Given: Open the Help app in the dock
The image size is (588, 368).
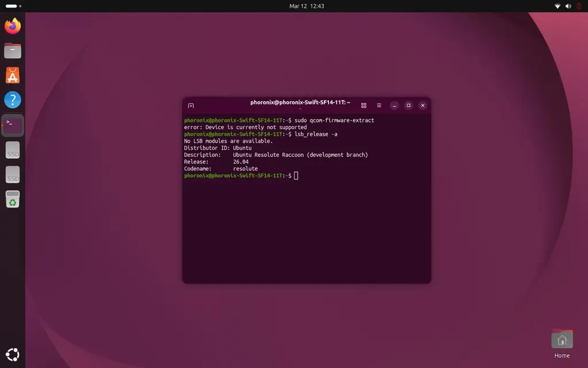Looking at the screenshot, I should click(12, 99).
